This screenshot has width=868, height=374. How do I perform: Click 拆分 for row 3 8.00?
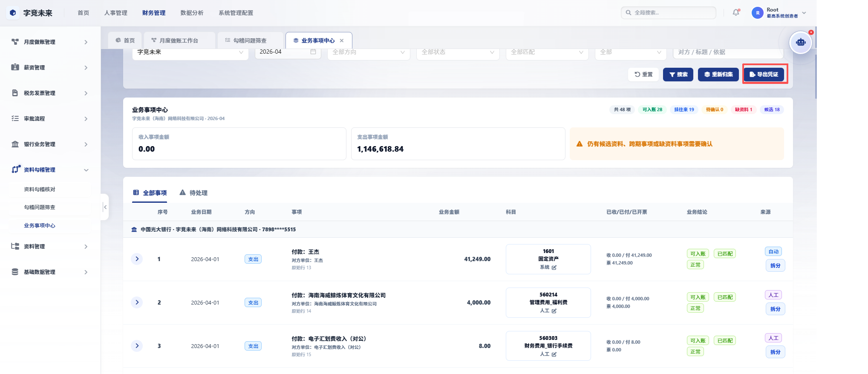(x=775, y=352)
